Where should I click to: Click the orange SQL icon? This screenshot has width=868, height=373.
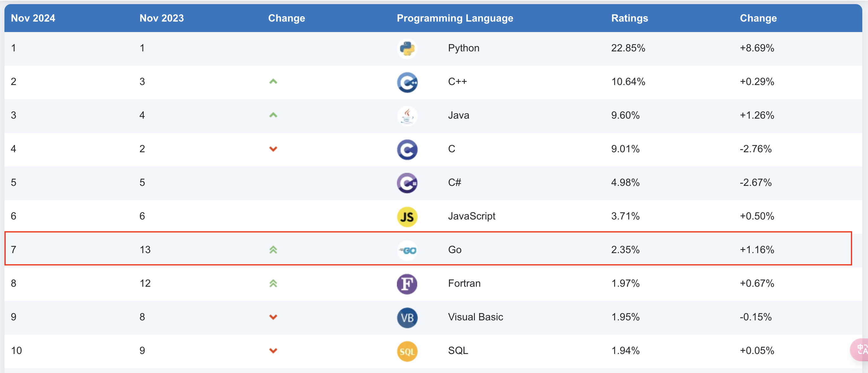[x=407, y=351]
